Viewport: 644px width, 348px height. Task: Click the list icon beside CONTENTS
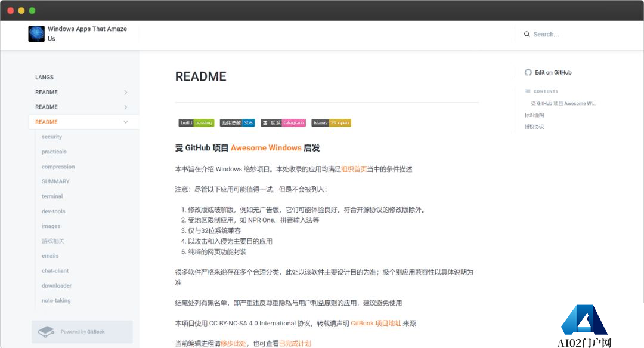[x=527, y=91]
